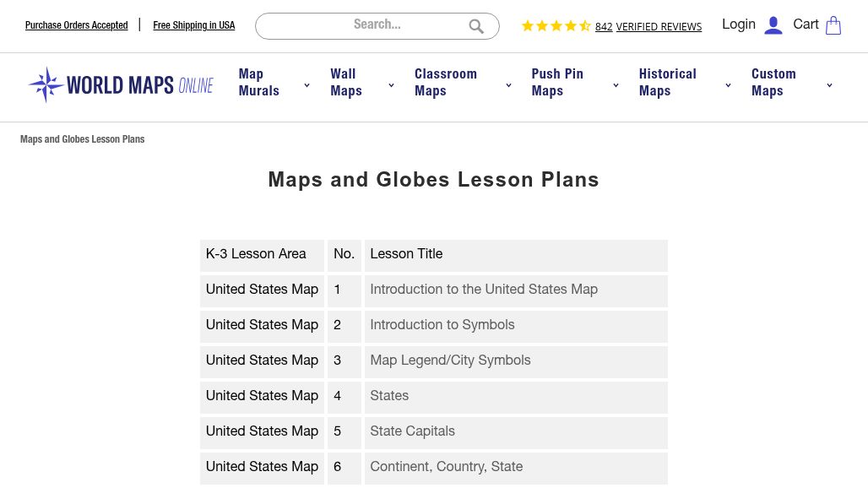Click the World Maps Online compass logo
Image resolution: width=868 pixels, height=488 pixels.
(46, 85)
